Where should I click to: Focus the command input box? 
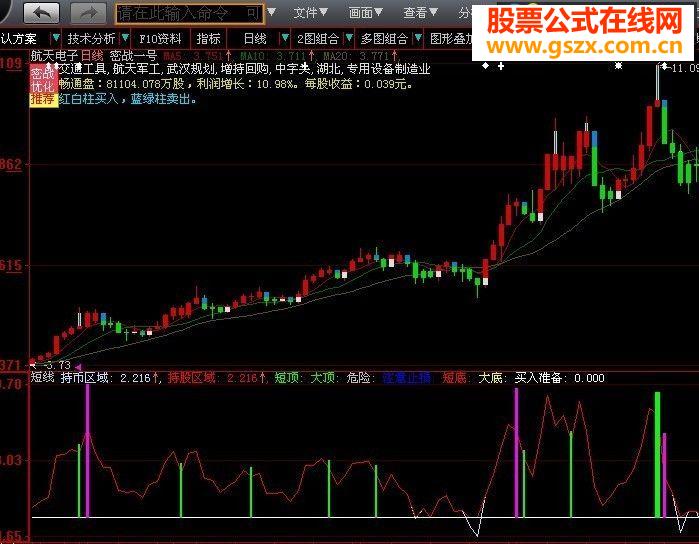189,14
